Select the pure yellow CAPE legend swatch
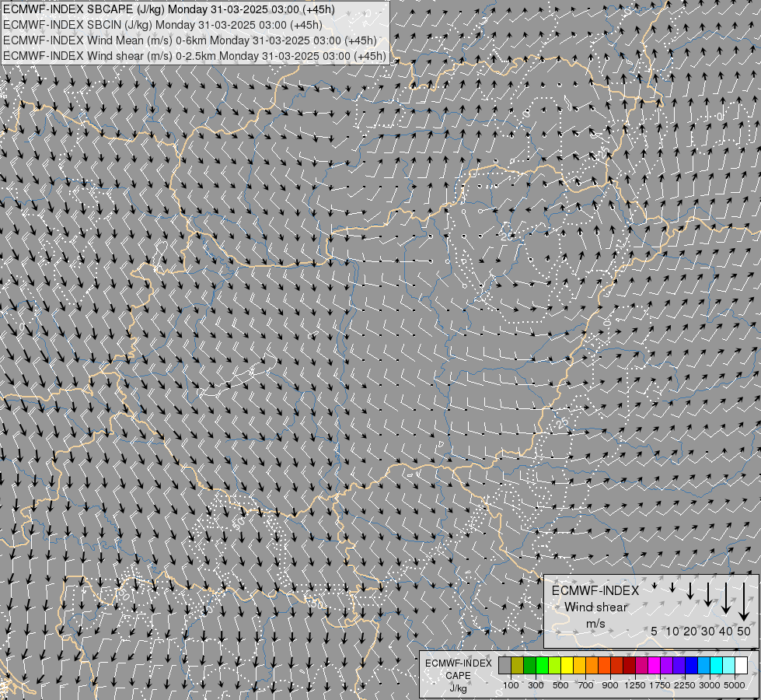761x700 pixels. pyautogui.click(x=567, y=666)
